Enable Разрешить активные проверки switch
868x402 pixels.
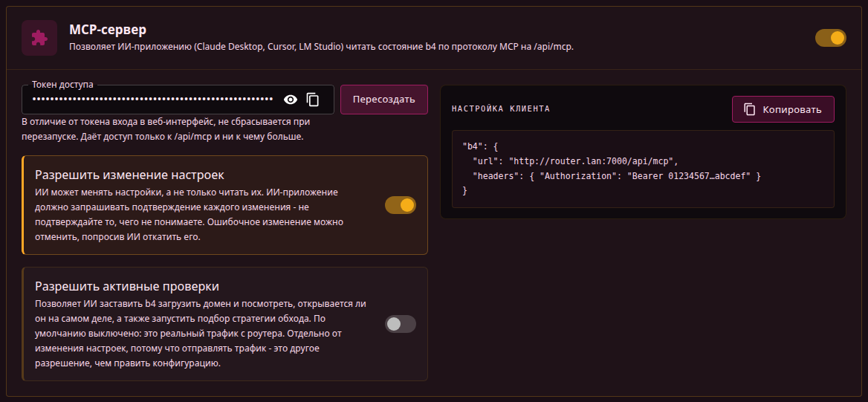401,324
